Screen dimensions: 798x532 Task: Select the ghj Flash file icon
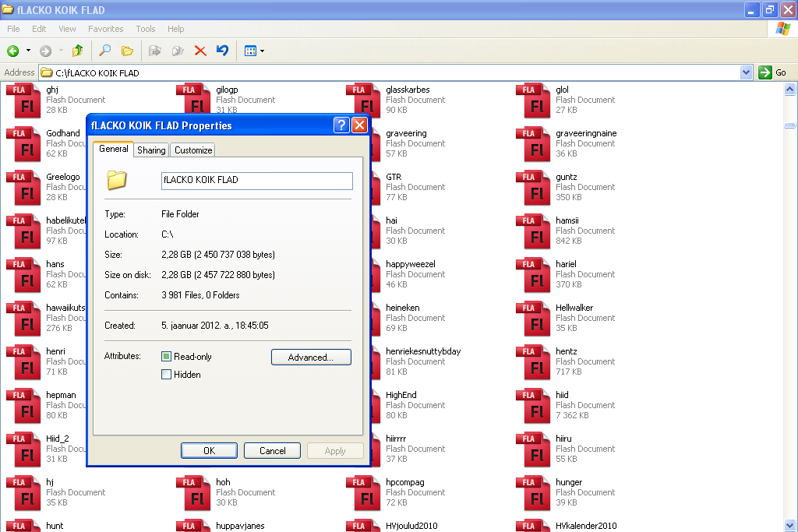click(23, 100)
